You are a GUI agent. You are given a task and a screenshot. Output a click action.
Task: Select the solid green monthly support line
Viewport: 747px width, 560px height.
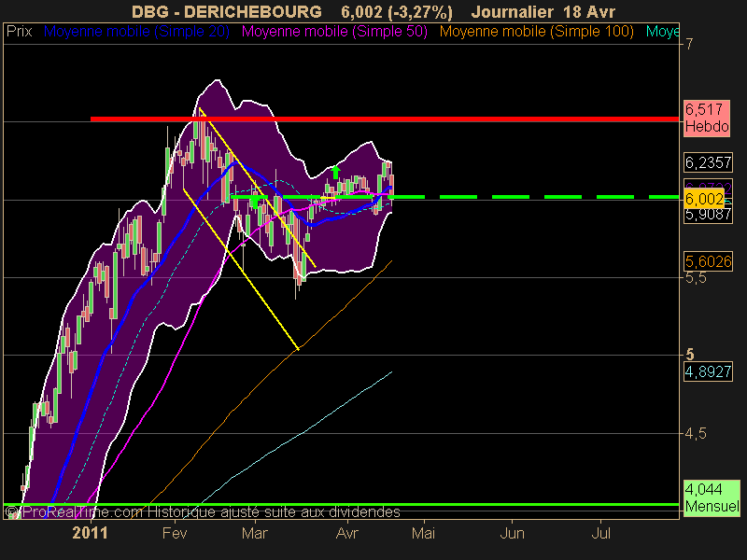tap(341, 504)
